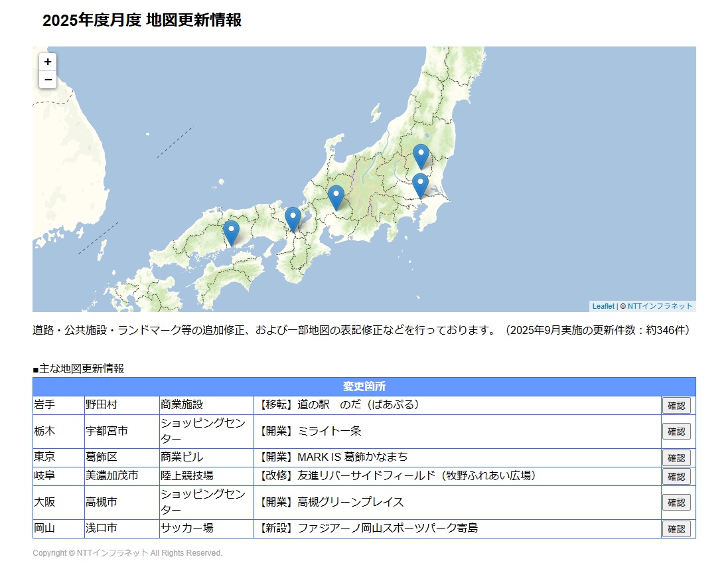Viewport: 728px width, 577px height.
Task: Select the Gifu map marker pin
Action: click(336, 198)
